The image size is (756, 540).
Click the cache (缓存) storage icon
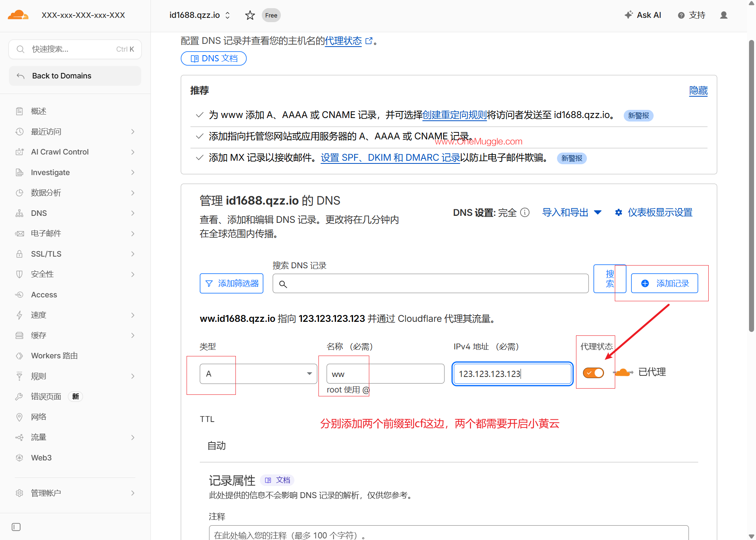(x=19, y=335)
